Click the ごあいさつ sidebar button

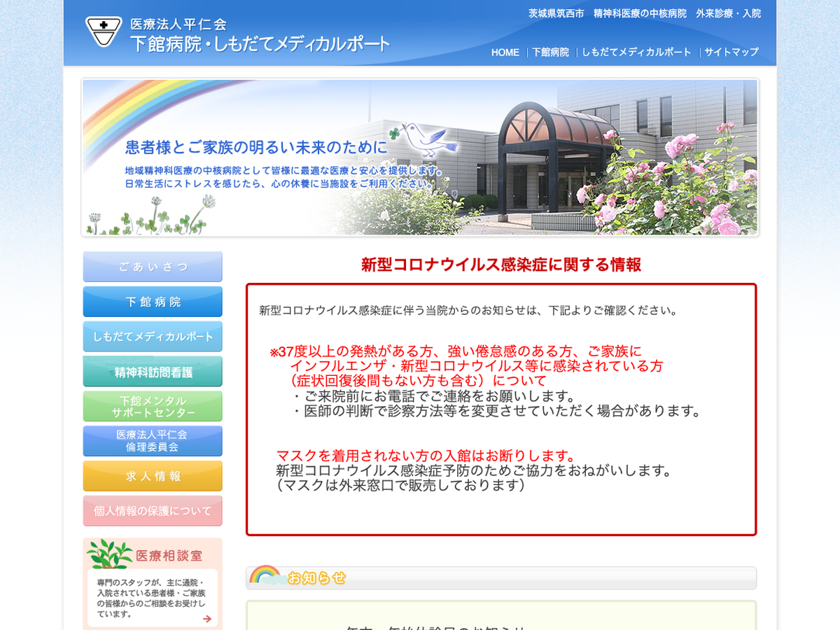pos(153,267)
